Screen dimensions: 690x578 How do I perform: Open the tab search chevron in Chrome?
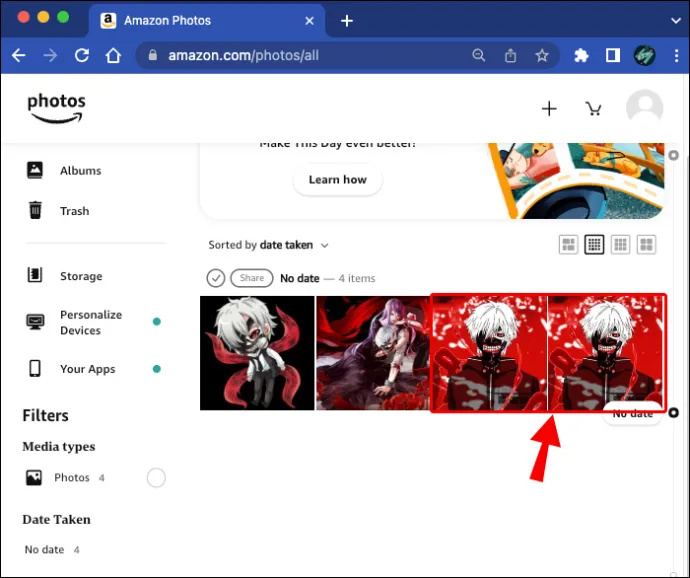[676, 21]
